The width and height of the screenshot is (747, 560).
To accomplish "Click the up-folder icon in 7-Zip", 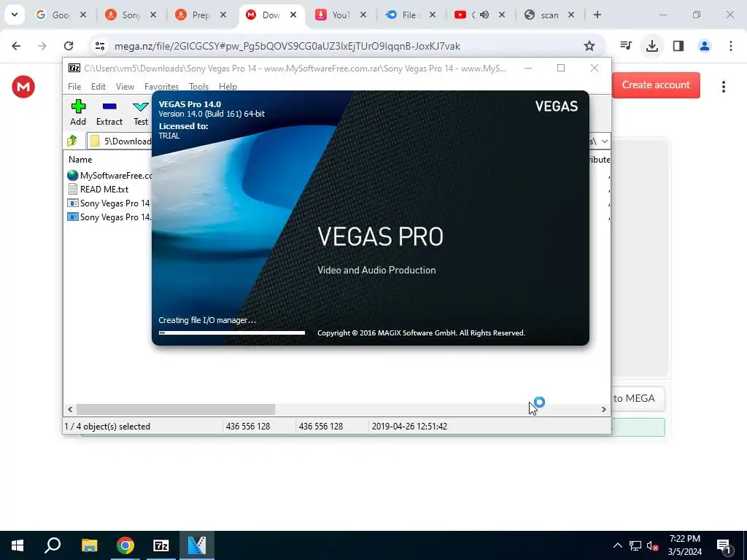I will [72, 141].
